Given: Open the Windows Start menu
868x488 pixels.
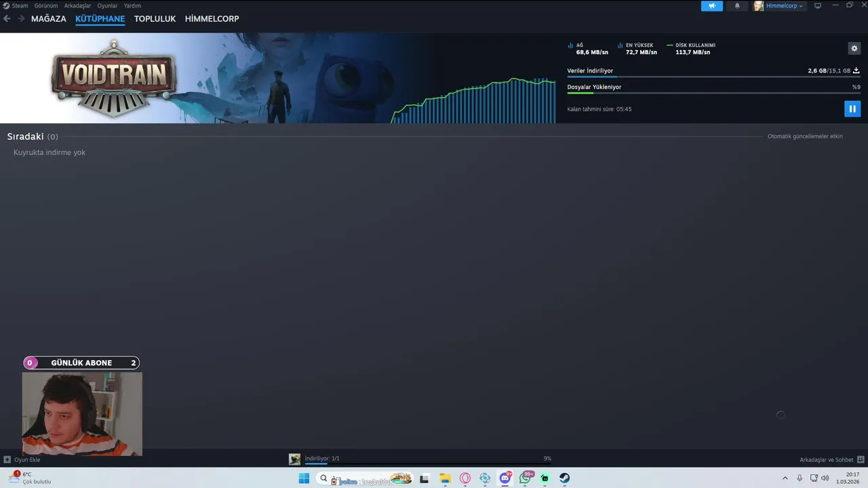Looking at the screenshot, I should (x=304, y=479).
